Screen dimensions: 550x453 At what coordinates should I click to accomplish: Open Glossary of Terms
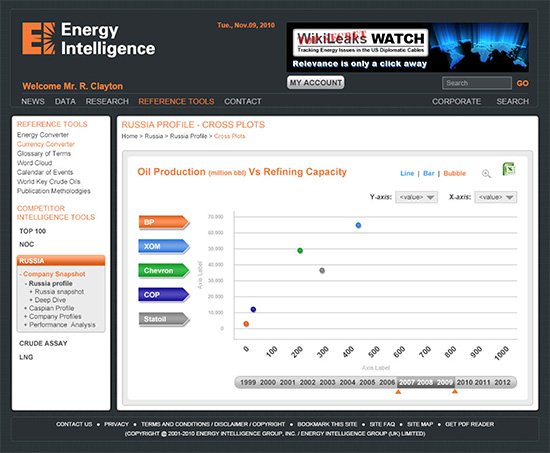44,154
